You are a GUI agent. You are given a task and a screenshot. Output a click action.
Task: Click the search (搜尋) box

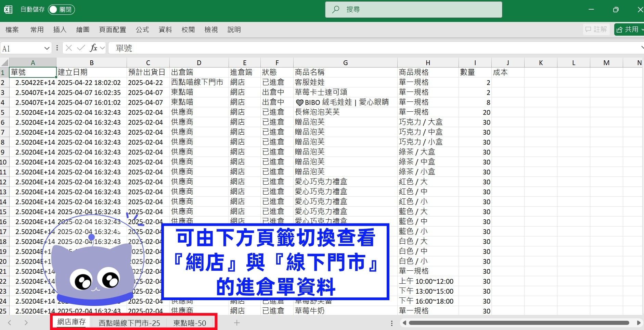413,10
